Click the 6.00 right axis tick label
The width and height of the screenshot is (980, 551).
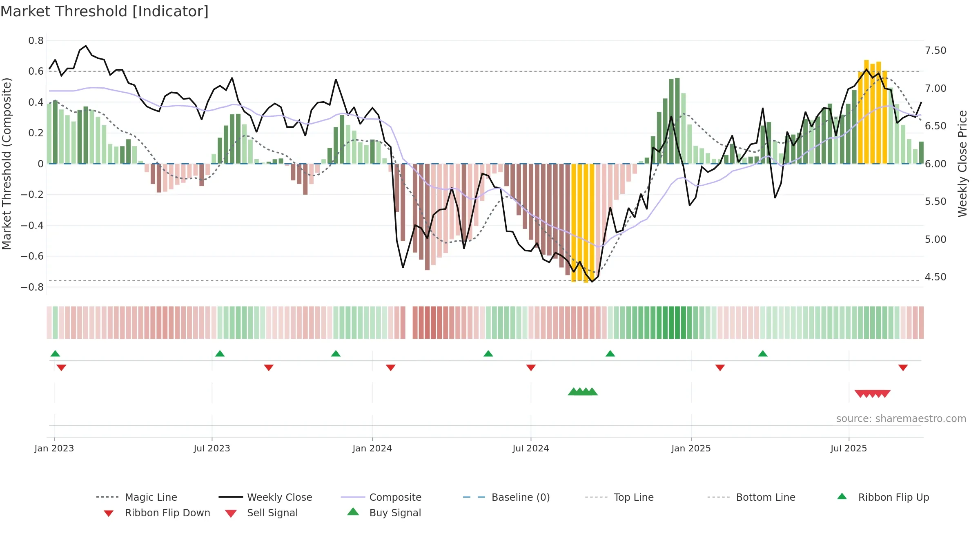point(935,164)
